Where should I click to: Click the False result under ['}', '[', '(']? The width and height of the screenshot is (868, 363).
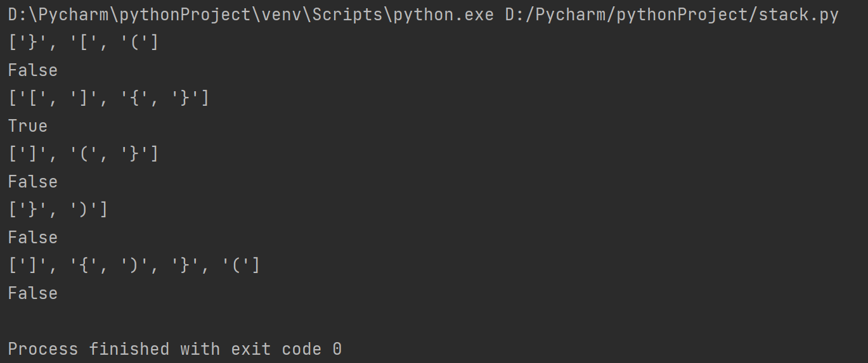click(33, 70)
